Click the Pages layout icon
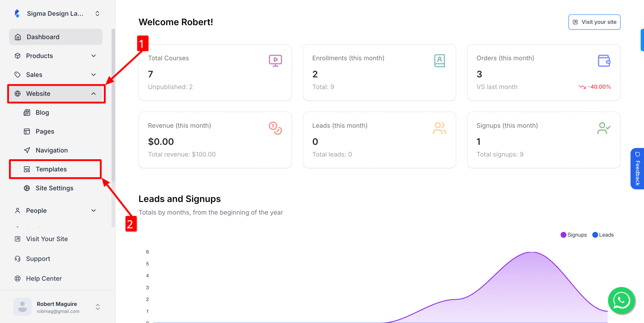This screenshot has height=323, width=644. click(x=27, y=131)
